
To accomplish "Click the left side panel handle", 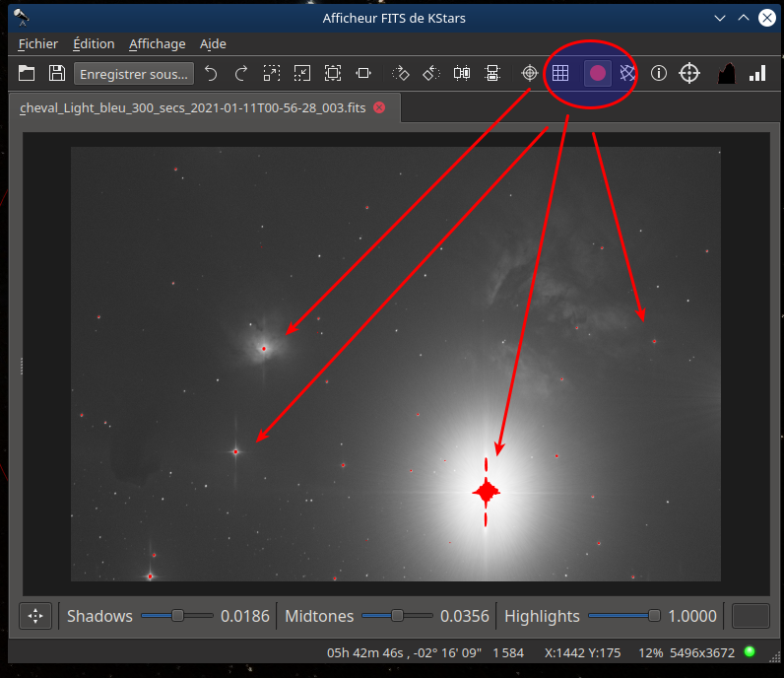I will (22, 366).
